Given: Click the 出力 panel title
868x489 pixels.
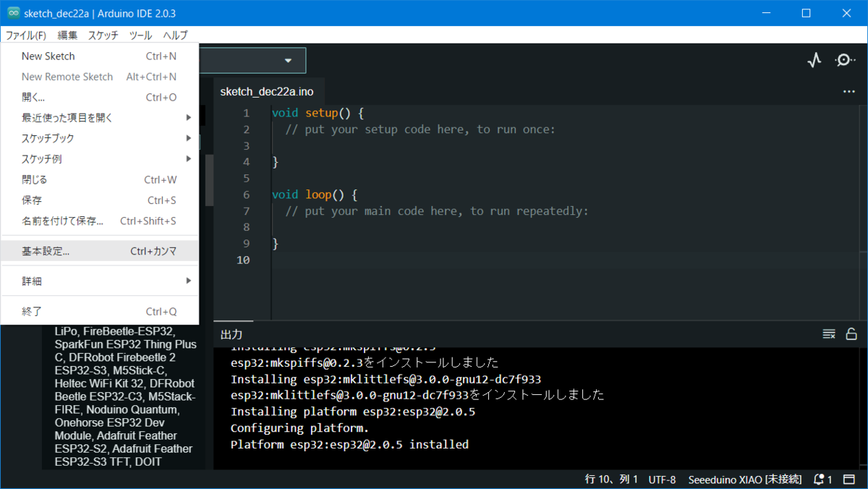Looking at the screenshot, I should [231, 334].
